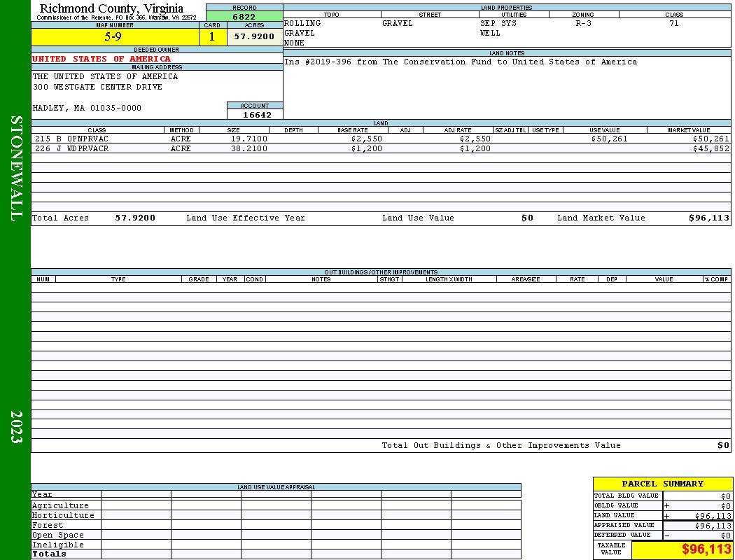735x560 pixels.
Task: Select the acres value 57.9200 field
Action: point(255,36)
